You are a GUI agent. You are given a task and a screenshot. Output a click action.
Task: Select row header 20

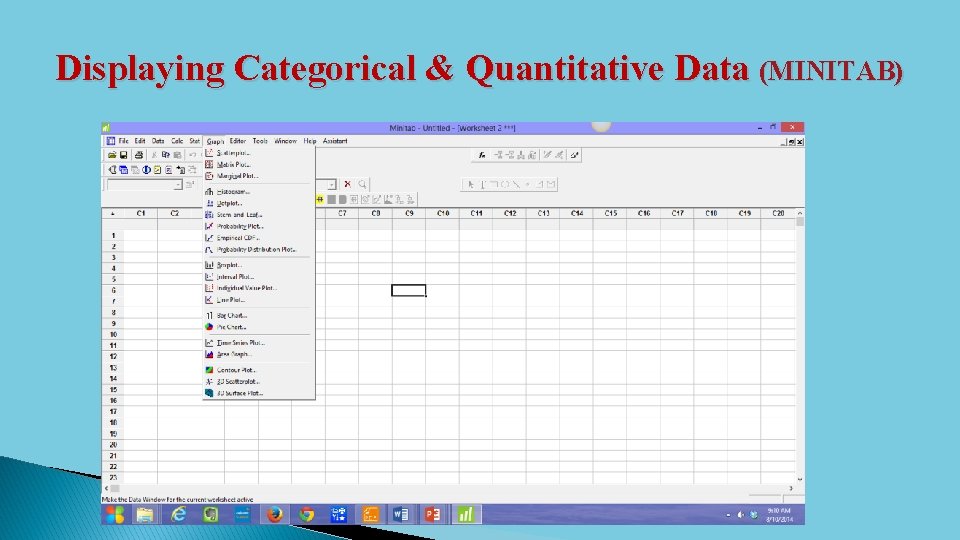pos(113,444)
